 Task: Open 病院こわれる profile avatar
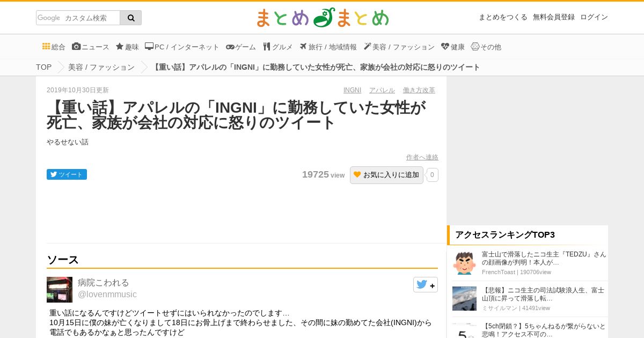[60, 290]
